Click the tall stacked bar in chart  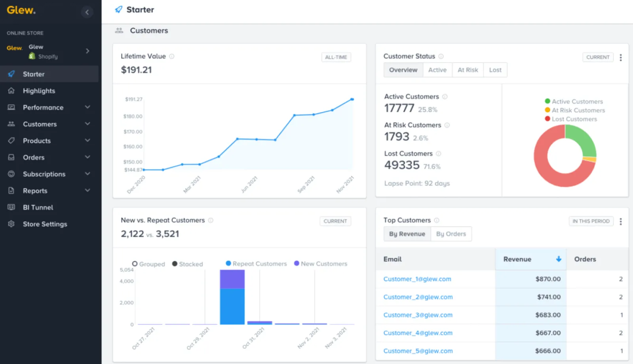click(232, 297)
